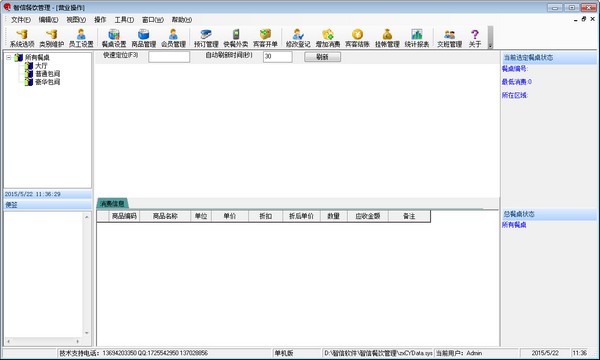This screenshot has height=360, width=600.
Task: Click the 刷新 refresh button
Action: pos(322,57)
